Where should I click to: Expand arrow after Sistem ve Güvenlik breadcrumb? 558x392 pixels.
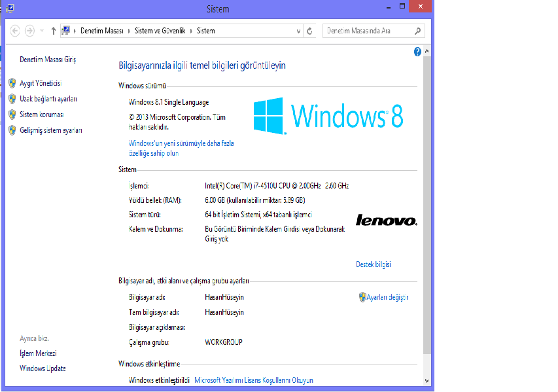(191, 31)
